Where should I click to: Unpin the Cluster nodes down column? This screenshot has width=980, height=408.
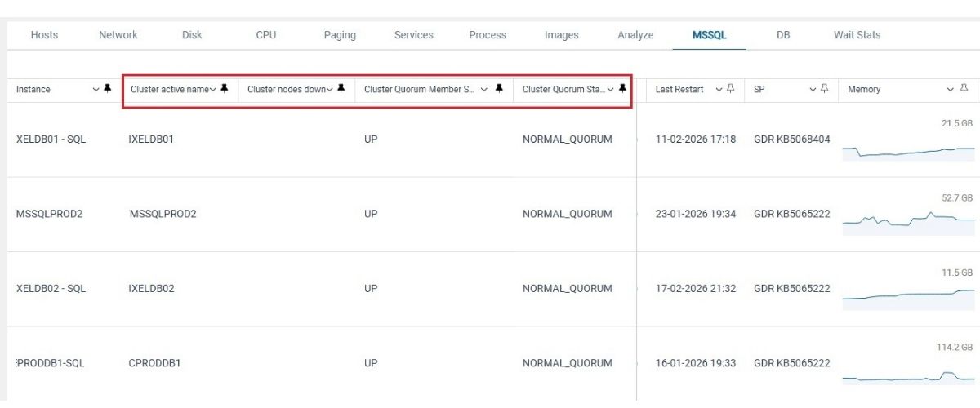[341, 89]
